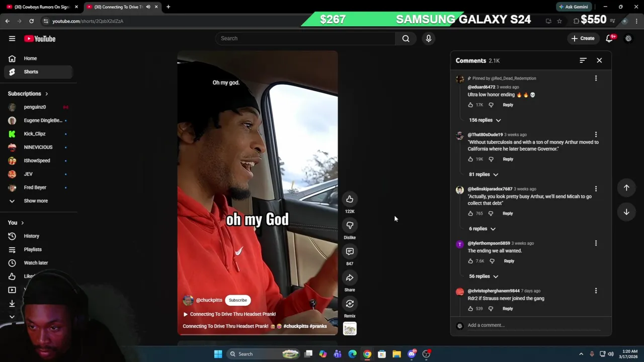The width and height of the screenshot is (644, 362).
Task: Expand 156 replies under @eduard6472
Action: click(x=485, y=120)
